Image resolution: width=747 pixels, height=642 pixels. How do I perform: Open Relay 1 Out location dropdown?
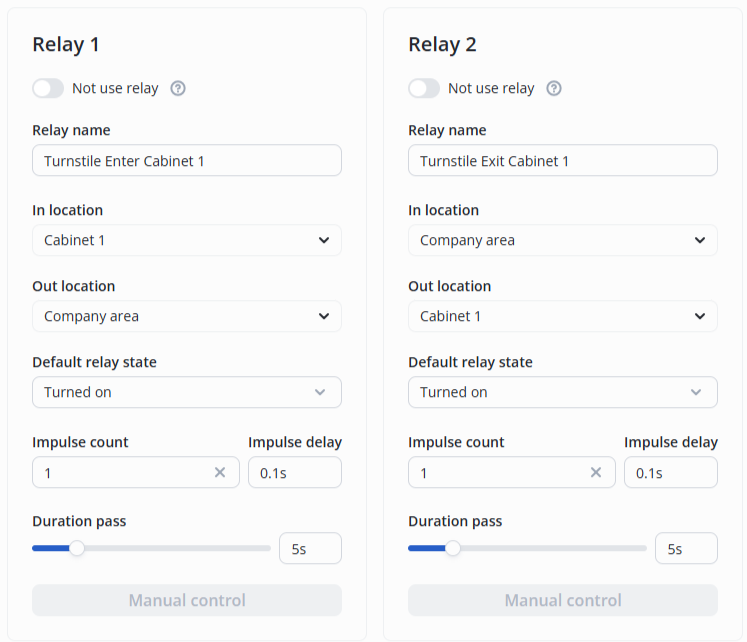tap(187, 316)
